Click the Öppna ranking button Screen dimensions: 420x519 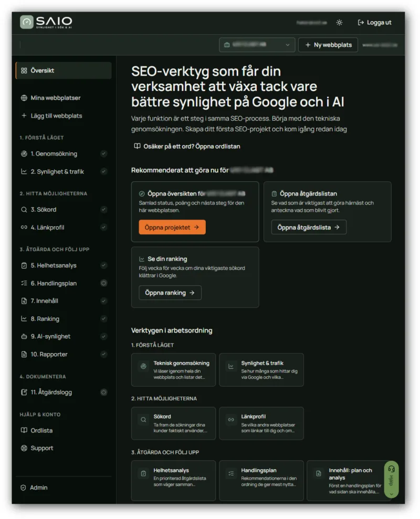(x=170, y=293)
